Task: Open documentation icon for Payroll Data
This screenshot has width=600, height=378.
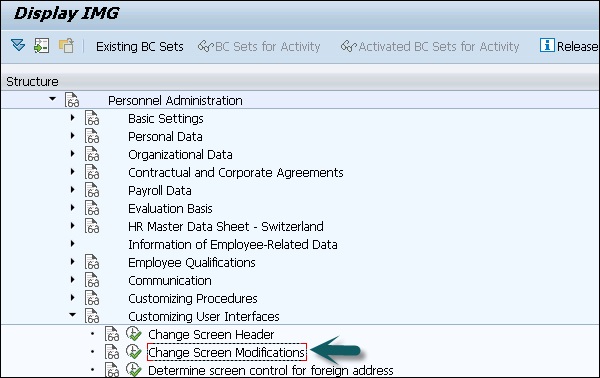Action: (92, 190)
